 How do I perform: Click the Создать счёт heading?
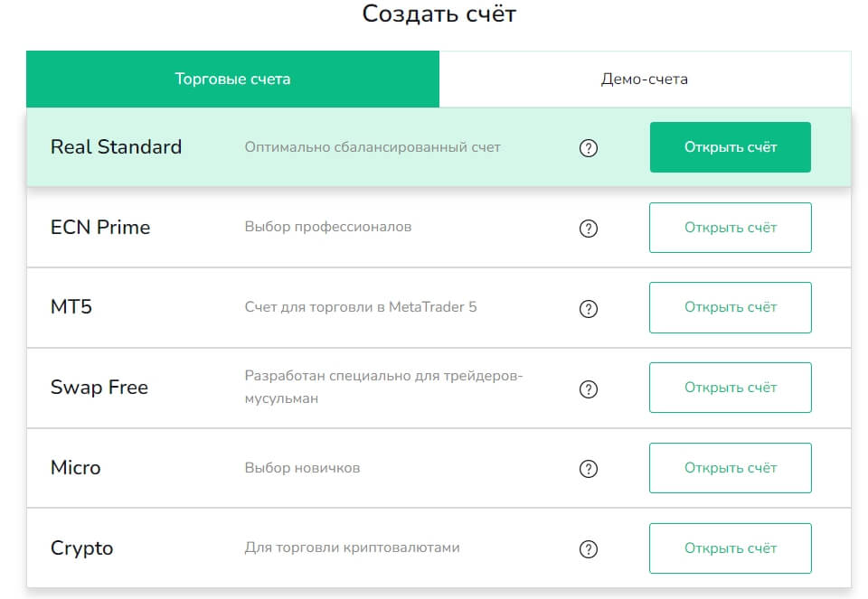(x=439, y=14)
